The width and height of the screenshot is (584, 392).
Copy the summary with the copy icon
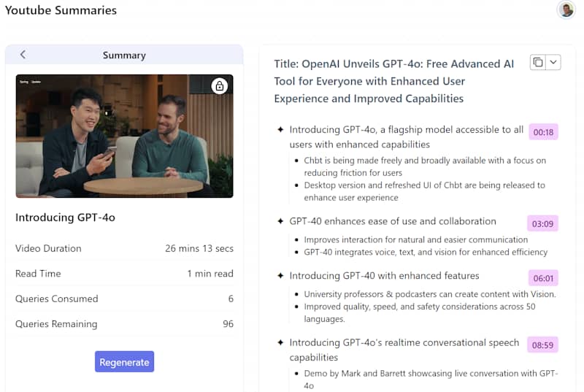[538, 62]
